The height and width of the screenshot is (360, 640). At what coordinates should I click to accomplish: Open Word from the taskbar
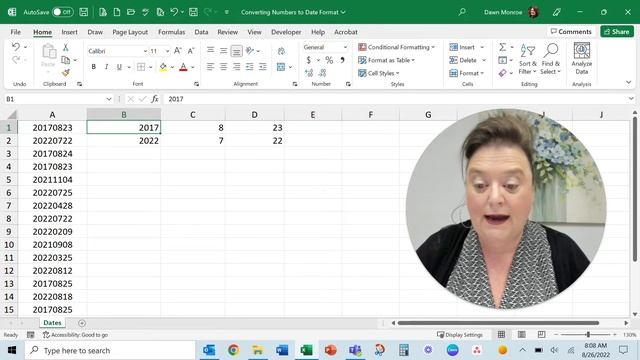pyautogui.click(x=282, y=350)
